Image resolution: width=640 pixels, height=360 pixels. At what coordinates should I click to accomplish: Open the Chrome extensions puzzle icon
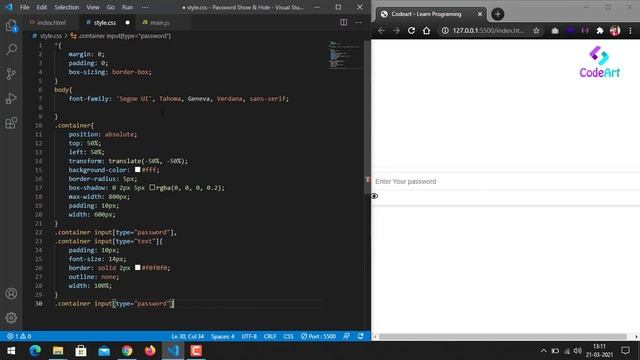[600, 31]
